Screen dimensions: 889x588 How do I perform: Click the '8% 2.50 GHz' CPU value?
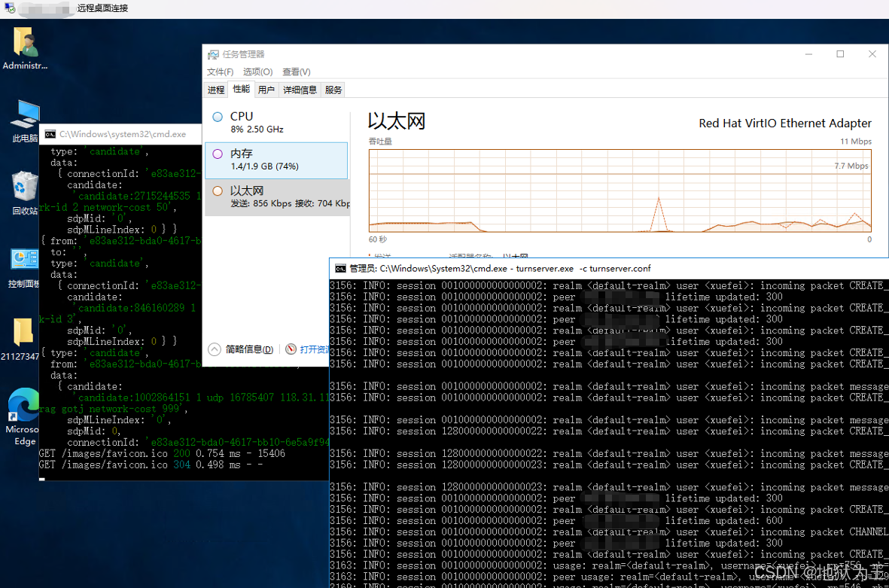pyautogui.click(x=257, y=129)
